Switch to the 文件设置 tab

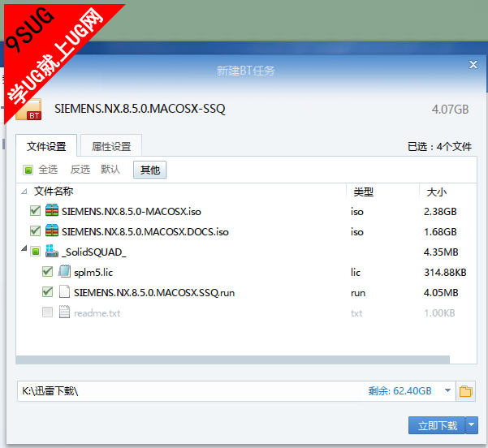(46, 145)
